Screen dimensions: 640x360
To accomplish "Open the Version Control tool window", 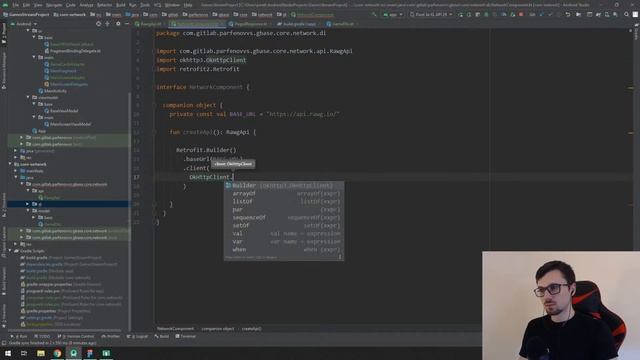I will tap(76, 336).
